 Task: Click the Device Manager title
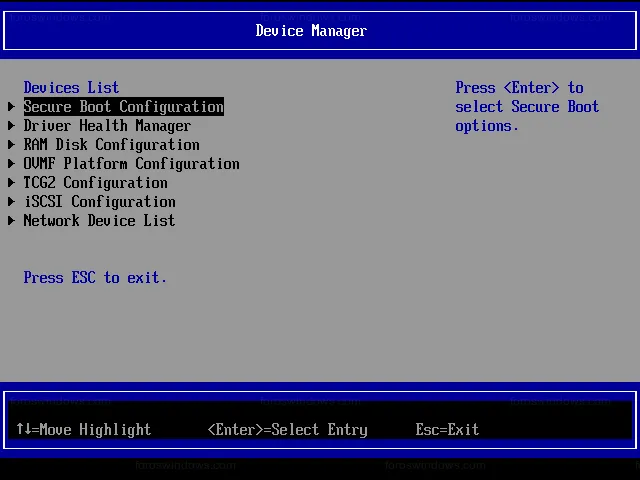point(311,31)
